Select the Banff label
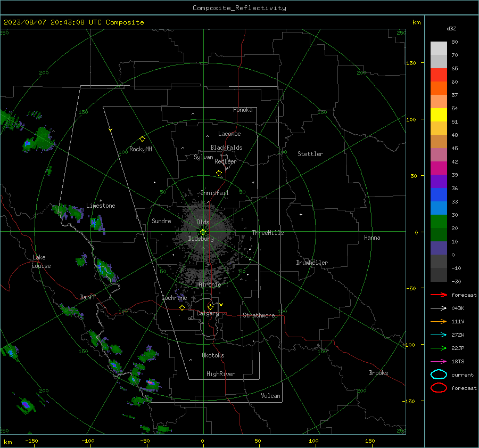 [88, 297]
